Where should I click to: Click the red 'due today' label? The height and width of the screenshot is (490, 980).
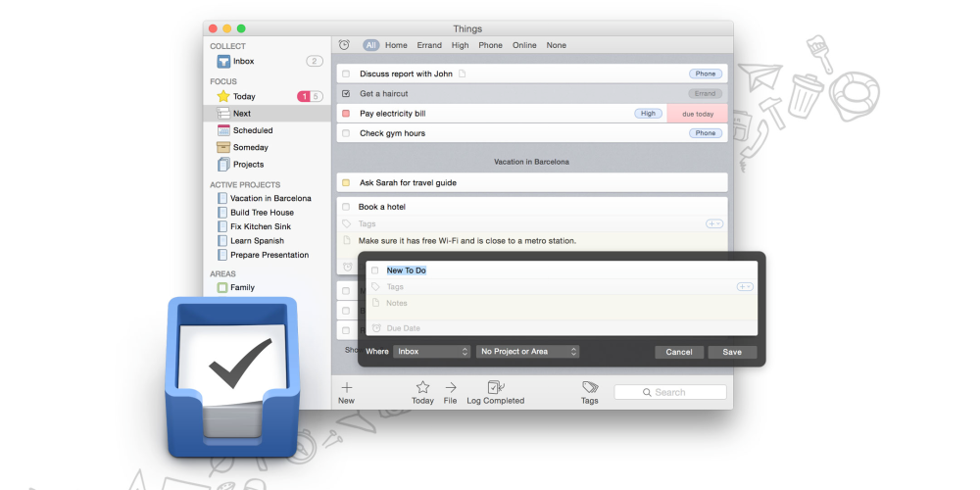[697, 114]
